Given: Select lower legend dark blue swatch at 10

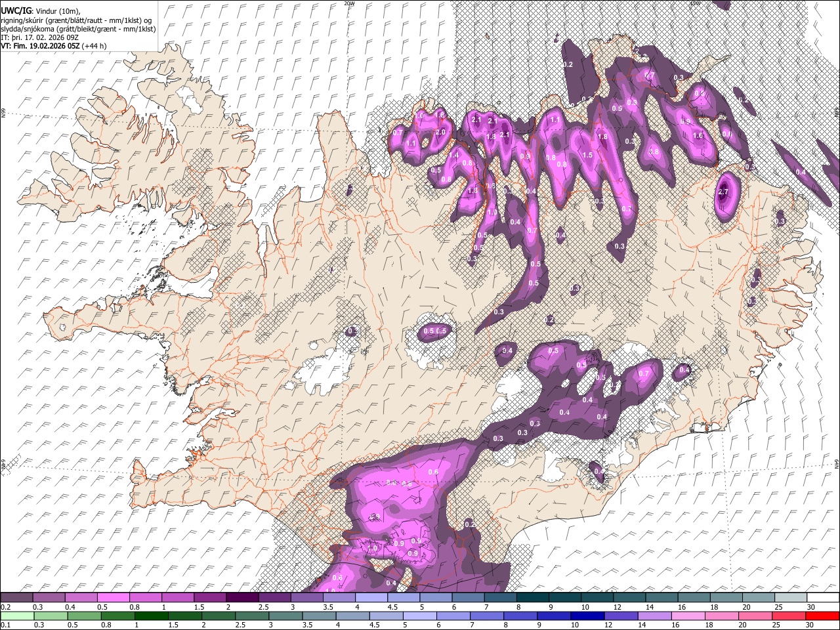Looking at the screenshot, I should coord(587,616).
